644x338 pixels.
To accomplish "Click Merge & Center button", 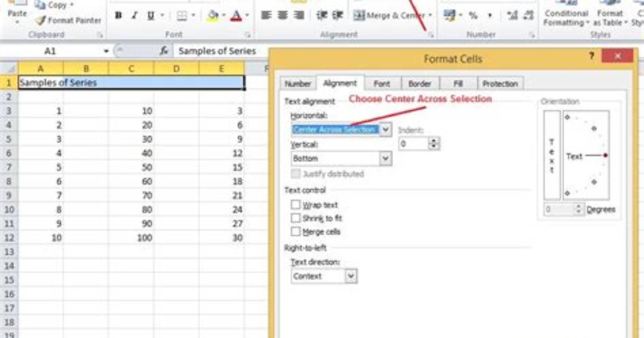I will (x=389, y=16).
